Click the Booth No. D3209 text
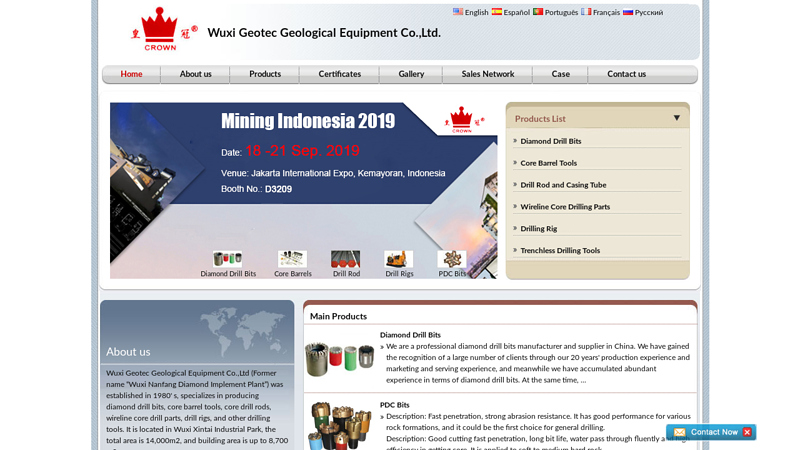 tap(256, 189)
